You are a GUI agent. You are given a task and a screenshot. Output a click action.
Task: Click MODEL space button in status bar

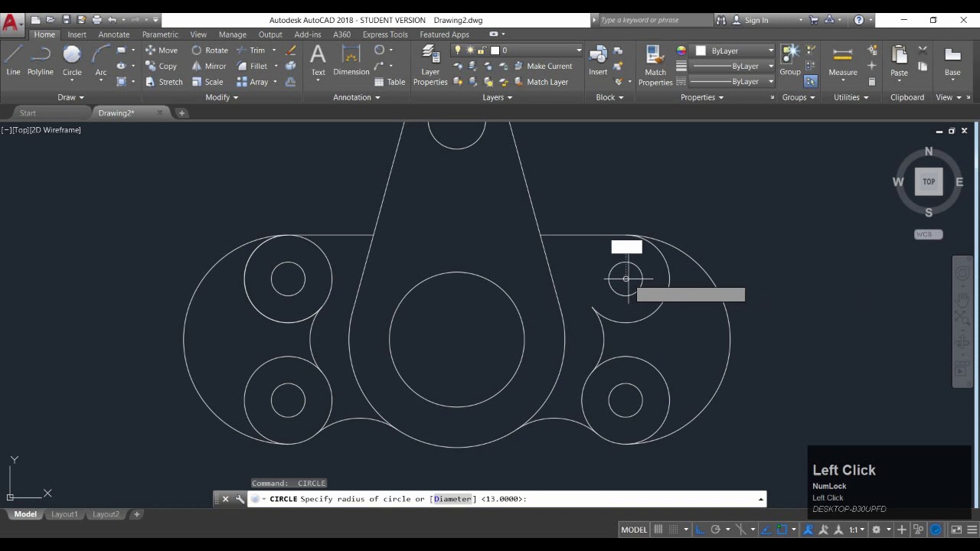pos(634,530)
